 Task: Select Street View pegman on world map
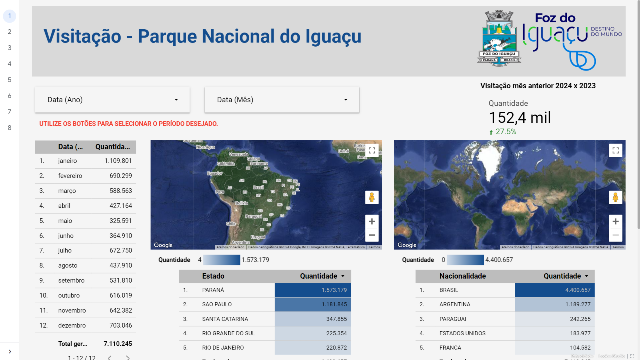tap(615, 198)
